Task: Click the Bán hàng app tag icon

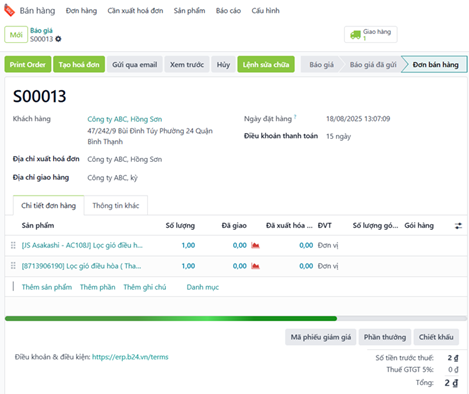Action: click(9, 11)
